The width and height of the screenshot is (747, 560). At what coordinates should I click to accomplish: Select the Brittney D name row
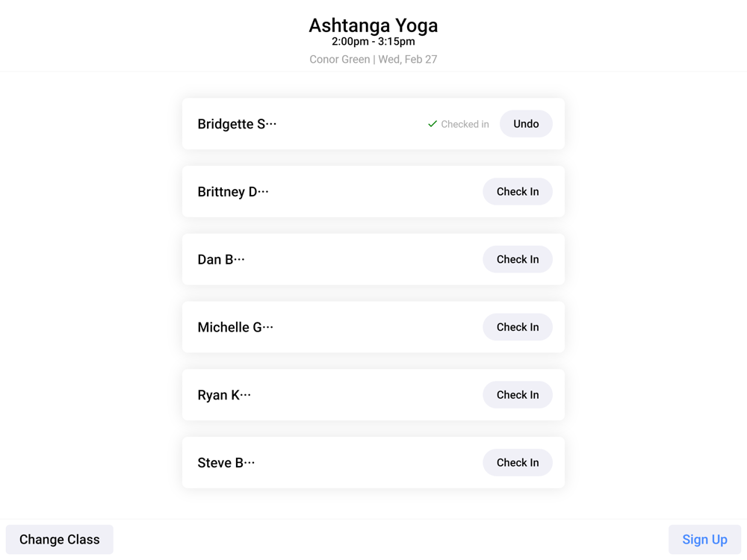pyautogui.click(x=232, y=192)
